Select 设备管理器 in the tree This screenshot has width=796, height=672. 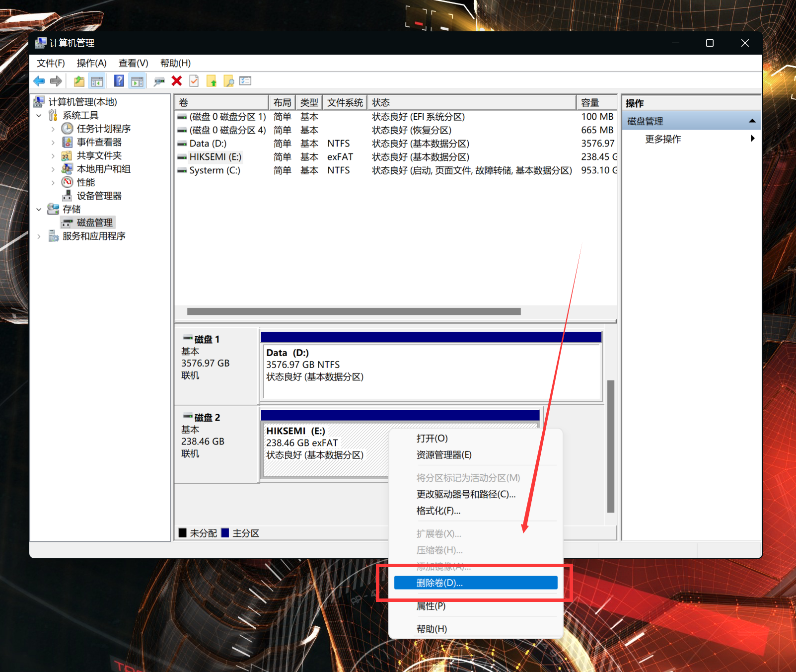pyautogui.click(x=99, y=196)
